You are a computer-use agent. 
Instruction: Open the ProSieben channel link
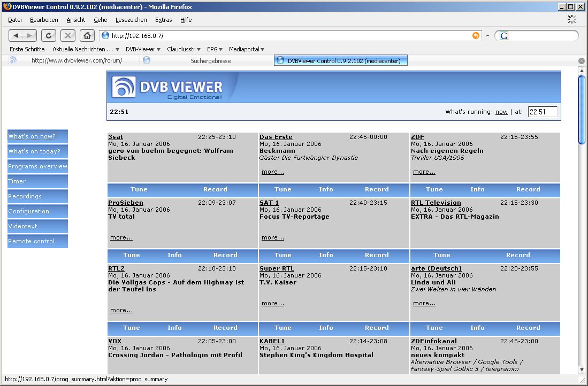tap(126, 203)
